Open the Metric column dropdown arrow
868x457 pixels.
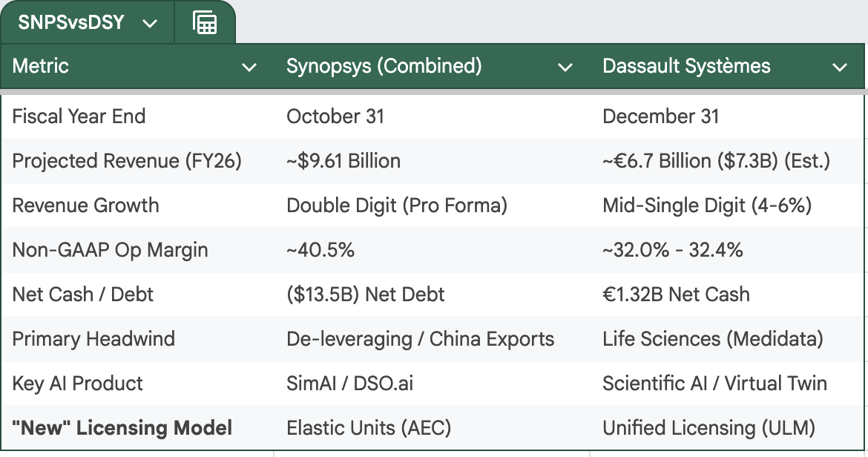pos(249,68)
